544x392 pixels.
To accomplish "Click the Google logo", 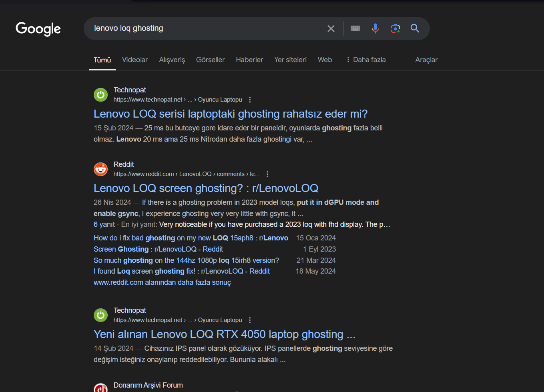I will (x=38, y=28).
